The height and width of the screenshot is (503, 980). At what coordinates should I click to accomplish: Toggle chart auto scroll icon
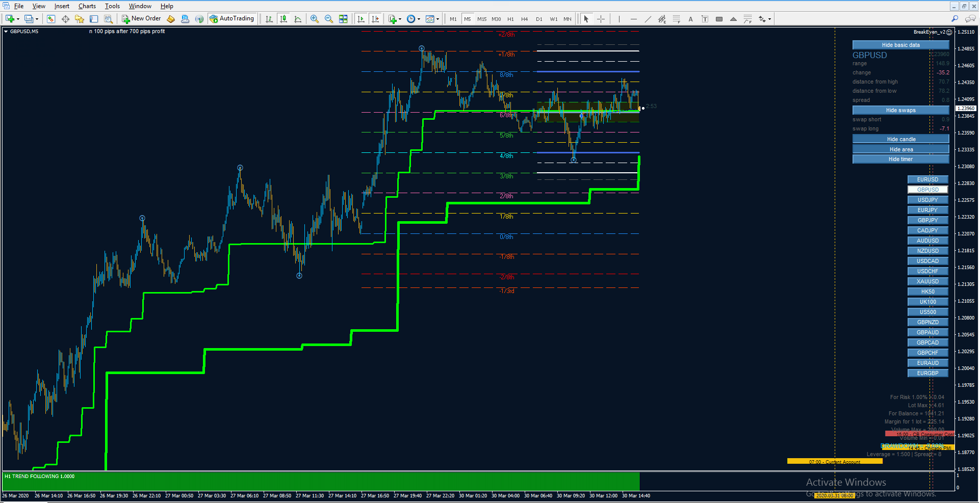point(361,19)
